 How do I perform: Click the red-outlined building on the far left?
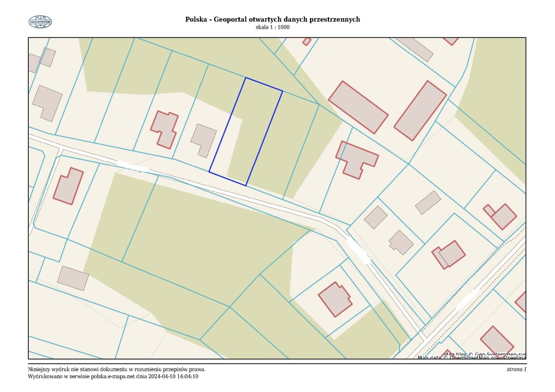[x=68, y=186]
